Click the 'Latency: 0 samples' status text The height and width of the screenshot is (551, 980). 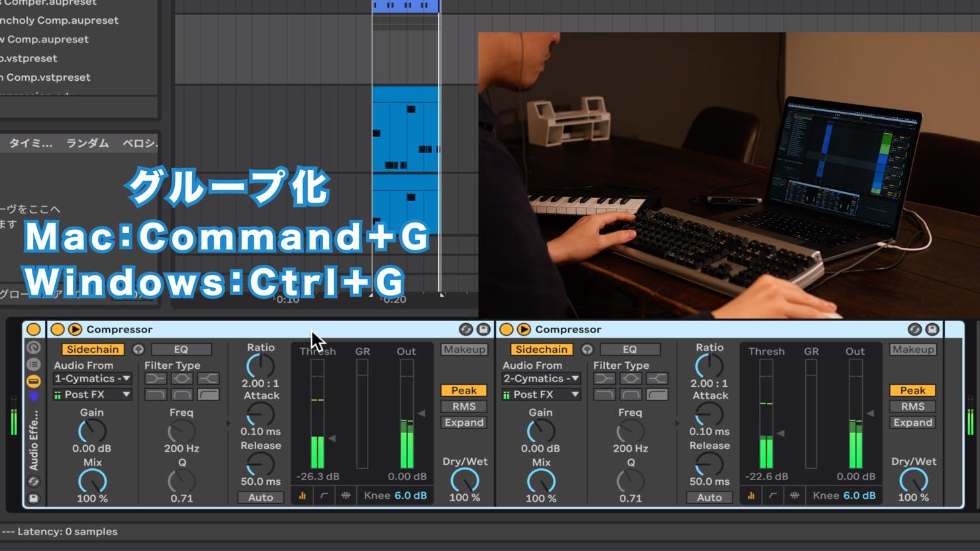click(68, 531)
